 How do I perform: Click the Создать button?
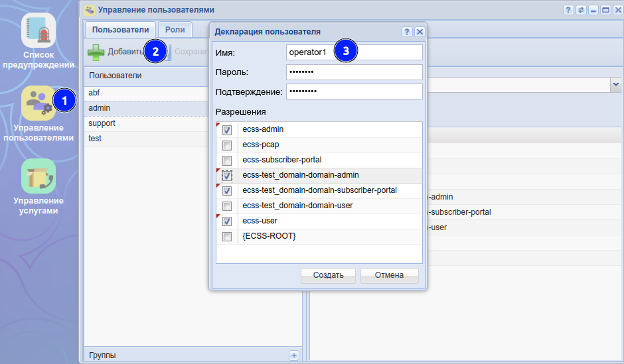point(329,275)
